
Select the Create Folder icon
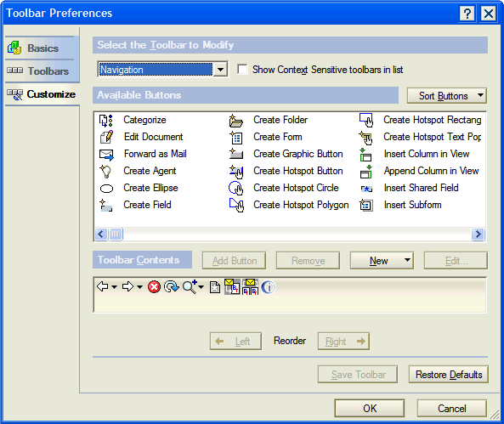[x=236, y=121]
